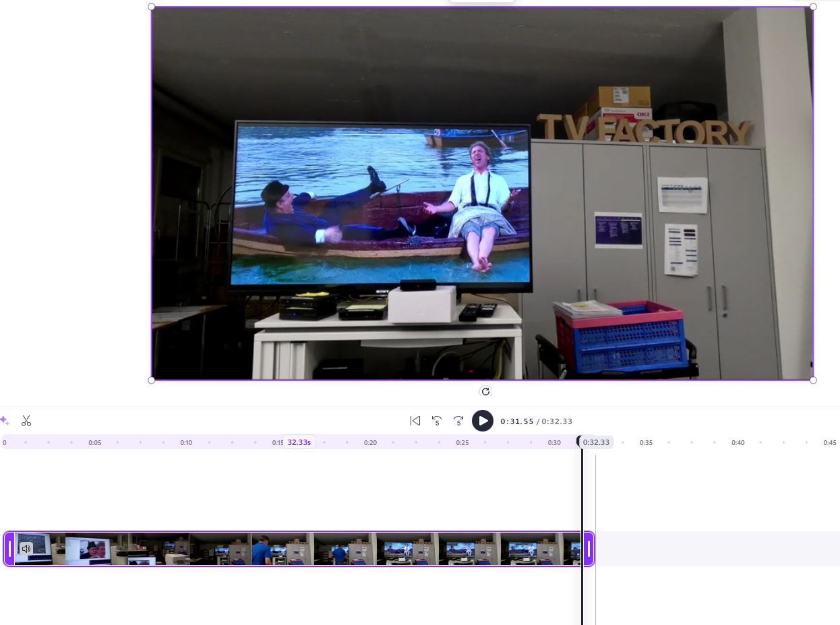Click the clip's speaker audio icon

pos(26,549)
